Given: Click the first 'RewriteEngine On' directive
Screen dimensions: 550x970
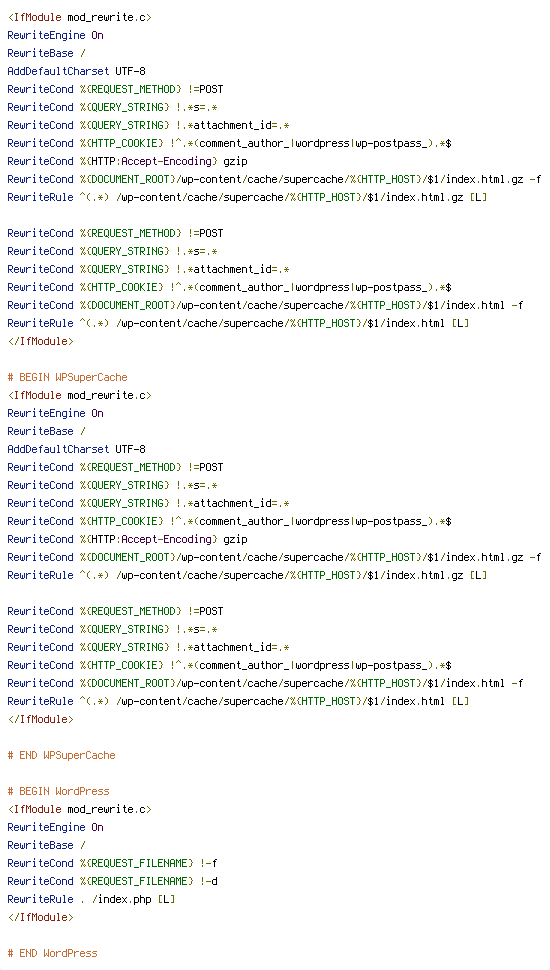Looking at the screenshot, I should coord(56,35).
